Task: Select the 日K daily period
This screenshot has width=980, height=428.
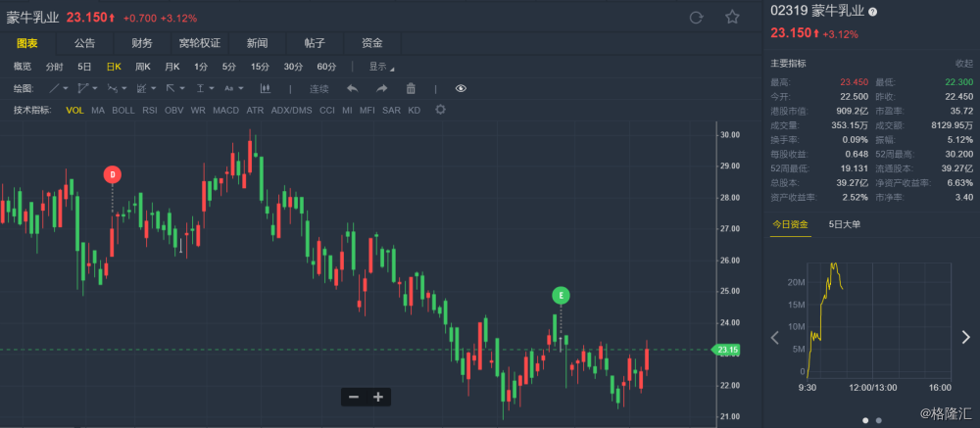Action: point(114,67)
